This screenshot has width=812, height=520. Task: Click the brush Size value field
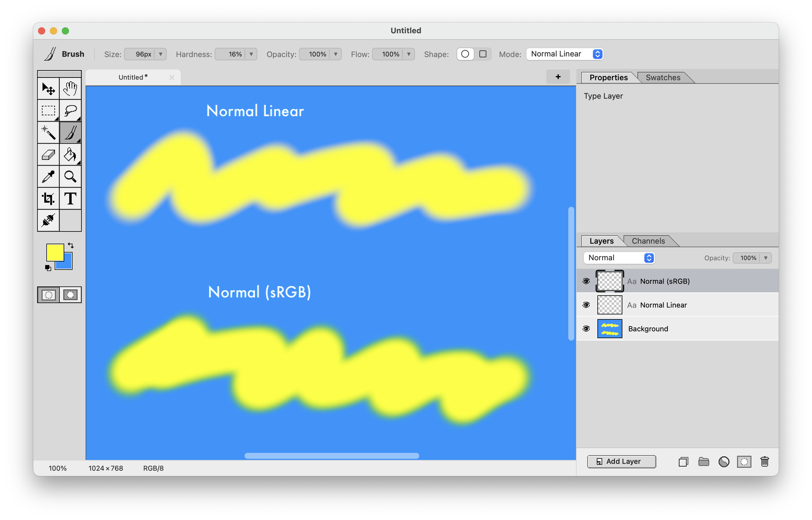pos(140,54)
